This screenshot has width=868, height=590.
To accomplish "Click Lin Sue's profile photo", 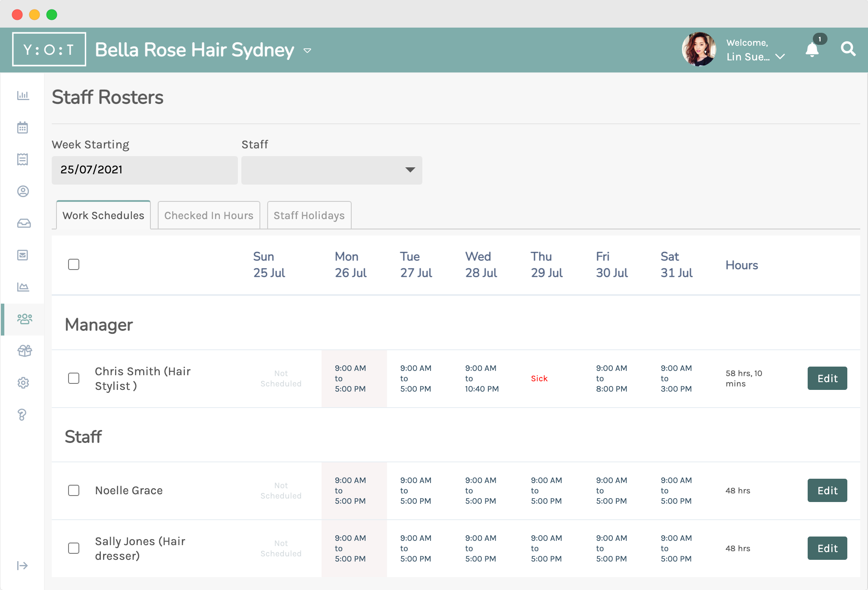I will 699,49.
